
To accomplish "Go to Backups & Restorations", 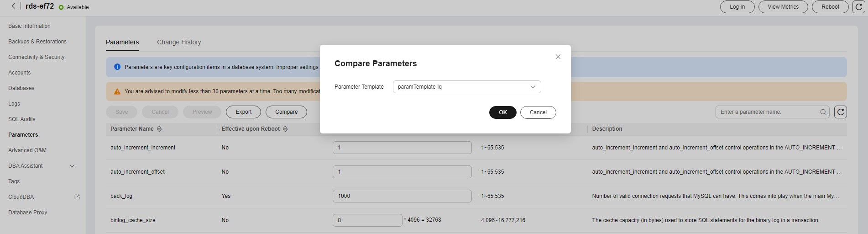I will (37, 42).
